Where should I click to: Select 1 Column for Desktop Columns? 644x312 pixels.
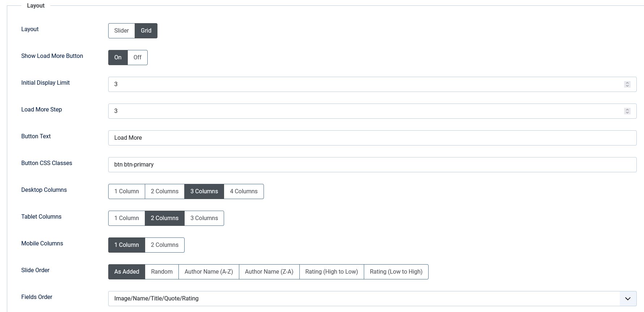pyautogui.click(x=126, y=191)
